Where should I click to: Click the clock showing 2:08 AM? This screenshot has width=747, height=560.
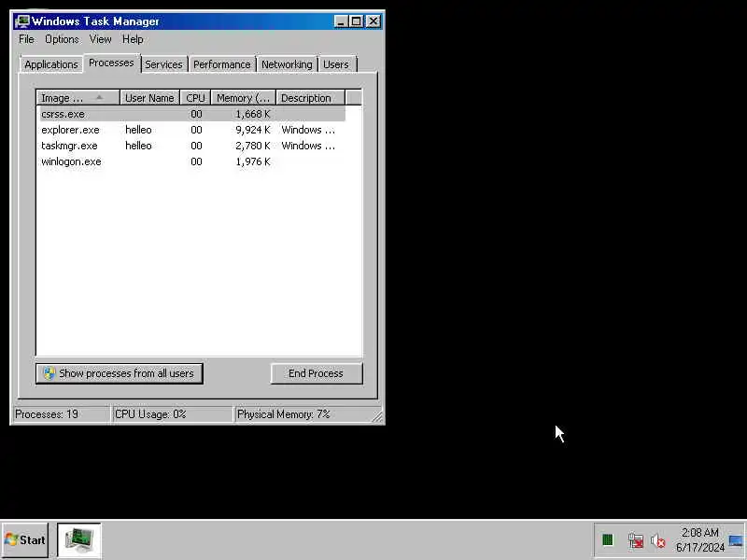click(699, 532)
